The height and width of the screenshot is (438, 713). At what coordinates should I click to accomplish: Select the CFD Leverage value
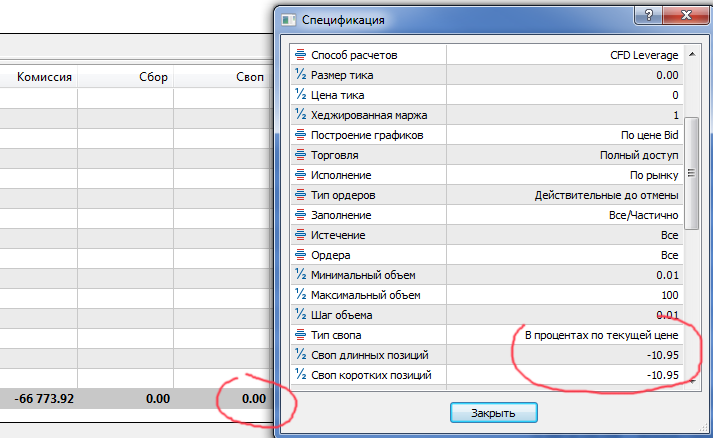point(644,55)
